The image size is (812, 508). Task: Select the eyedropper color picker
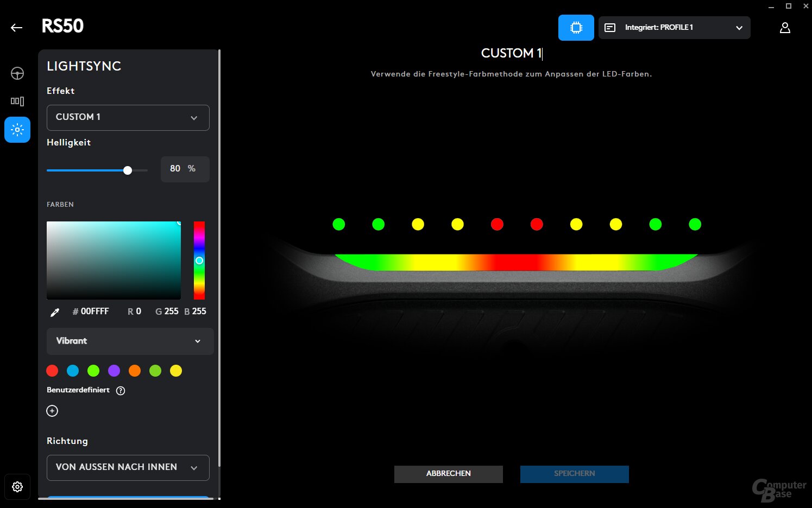pos(54,312)
